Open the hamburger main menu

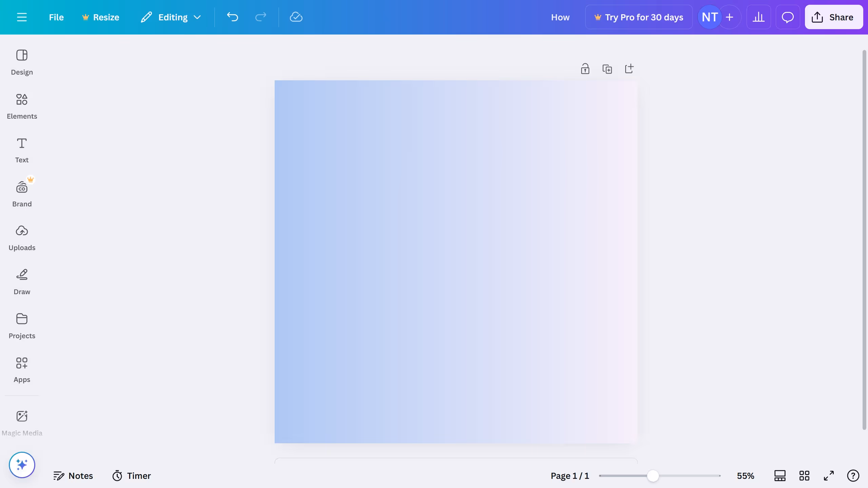click(22, 17)
